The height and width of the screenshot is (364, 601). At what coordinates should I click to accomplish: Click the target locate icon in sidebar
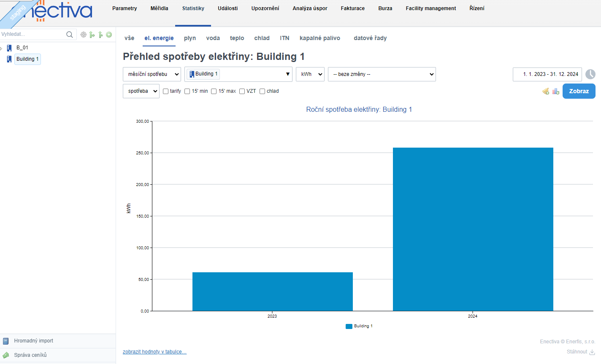coord(84,35)
